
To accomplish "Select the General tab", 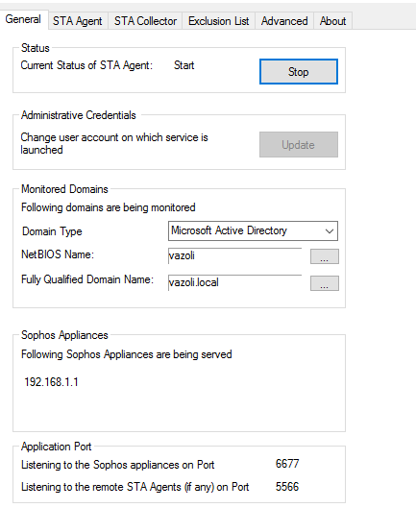I will [x=23, y=19].
